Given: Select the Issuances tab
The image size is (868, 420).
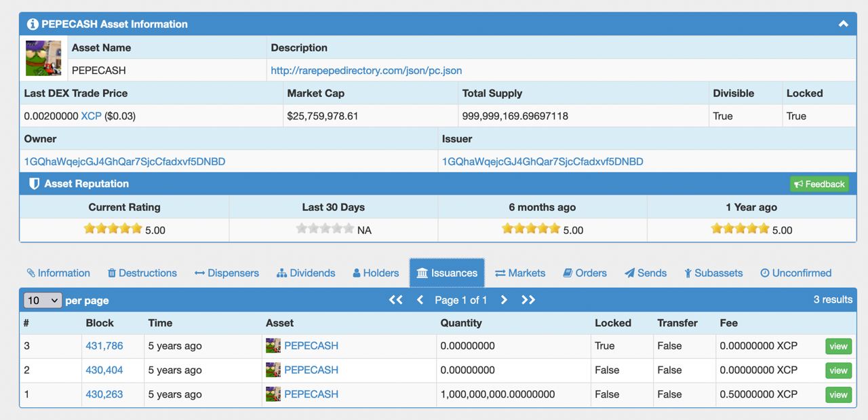Looking at the screenshot, I should pos(447,273).
